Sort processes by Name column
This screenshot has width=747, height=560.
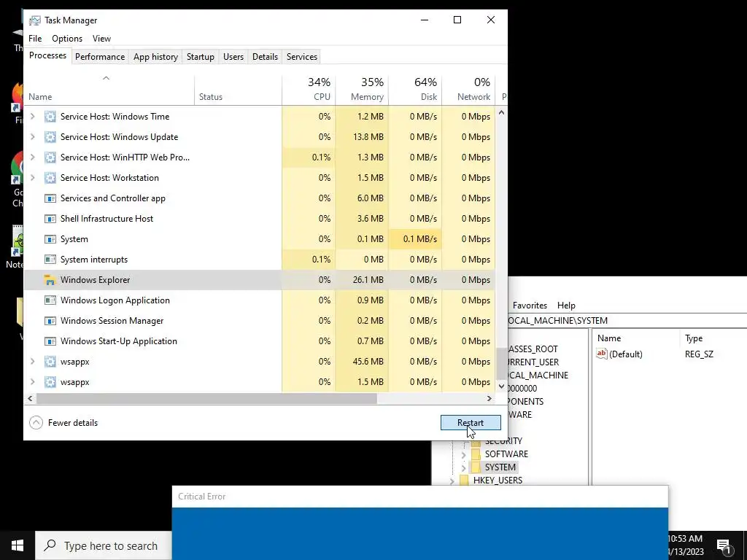click(x=109, y=90)
